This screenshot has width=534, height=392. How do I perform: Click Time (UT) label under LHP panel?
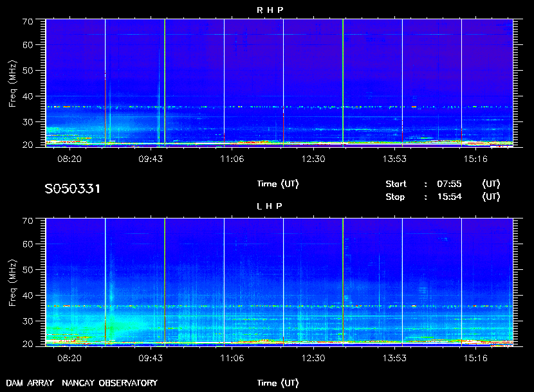pos(278,383)
